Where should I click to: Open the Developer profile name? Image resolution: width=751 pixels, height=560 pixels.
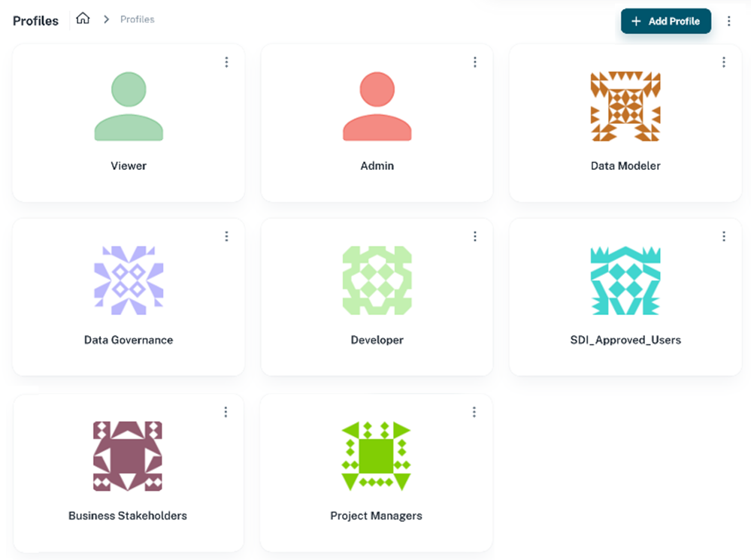tap(377, 340)
